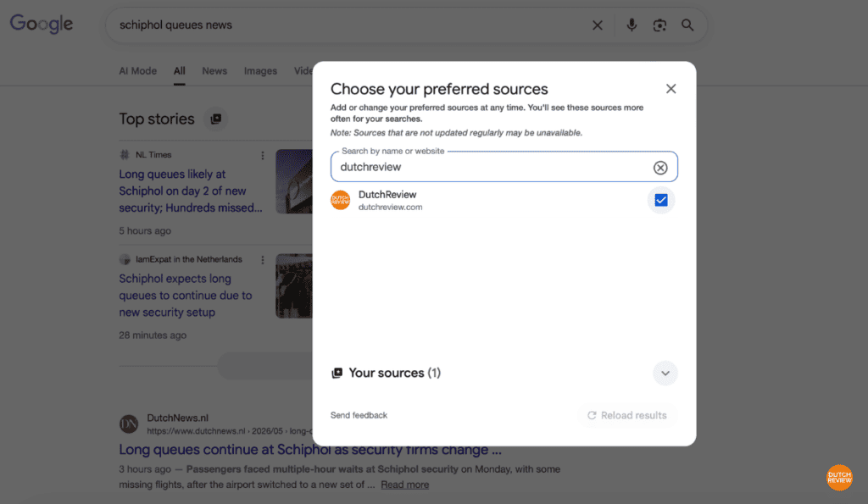Select the All results tab
Viewport: 868px width, 504px height.
180,71
